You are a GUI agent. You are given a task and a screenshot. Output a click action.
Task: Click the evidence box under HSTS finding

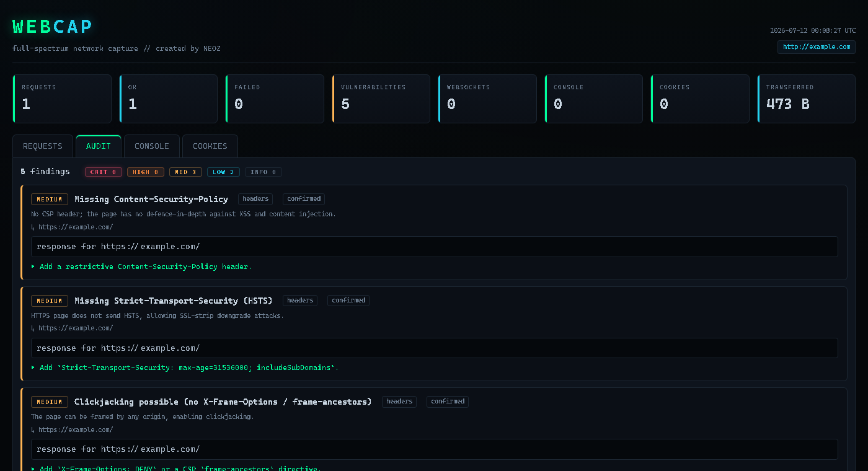pos(435,348)
